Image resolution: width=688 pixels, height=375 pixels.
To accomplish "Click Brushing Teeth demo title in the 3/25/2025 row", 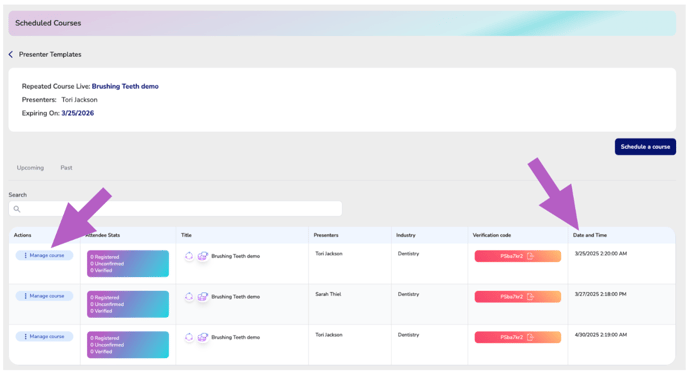I will point(236,256).
